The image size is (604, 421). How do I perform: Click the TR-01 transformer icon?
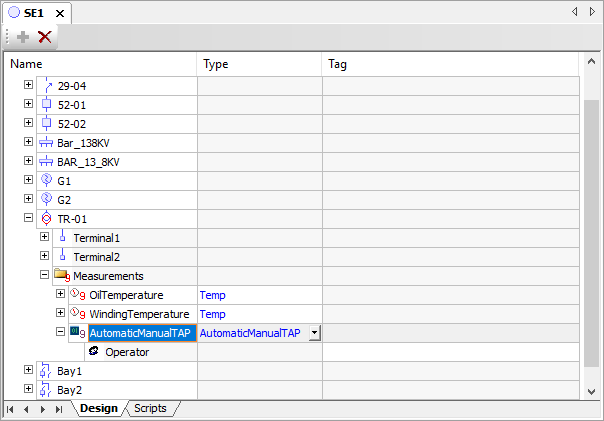[46, 219]
